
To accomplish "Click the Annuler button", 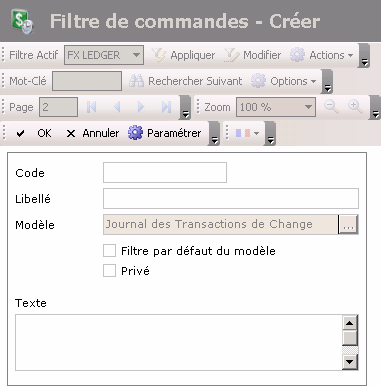I will point(92,133).
